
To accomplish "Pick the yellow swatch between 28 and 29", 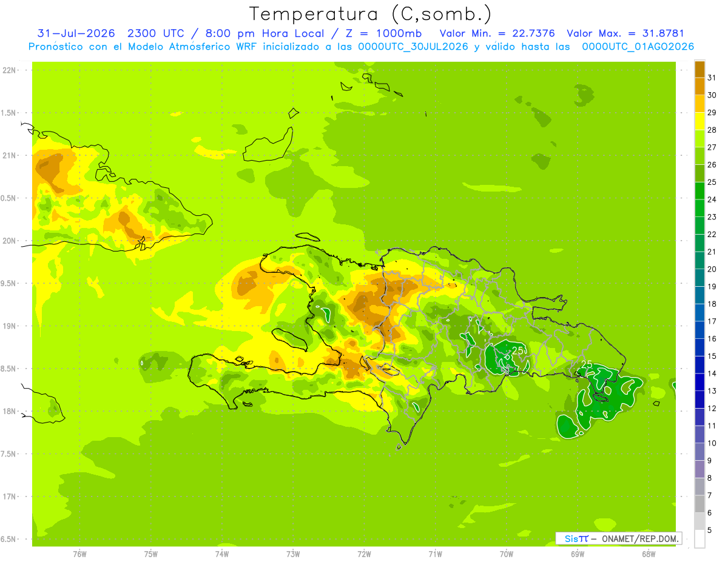I will (x=699, y=121).
